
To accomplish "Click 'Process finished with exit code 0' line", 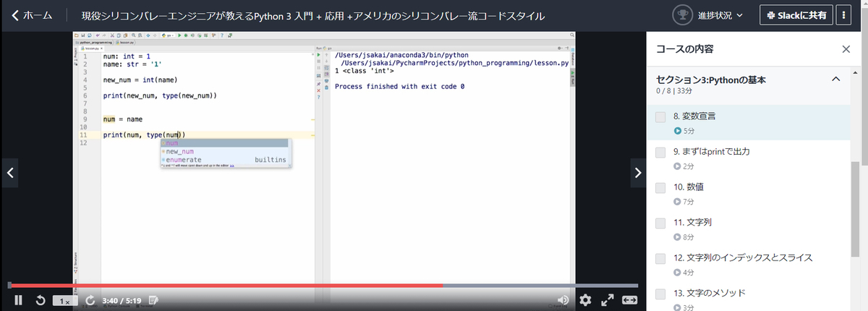I will tap(399, 86).
